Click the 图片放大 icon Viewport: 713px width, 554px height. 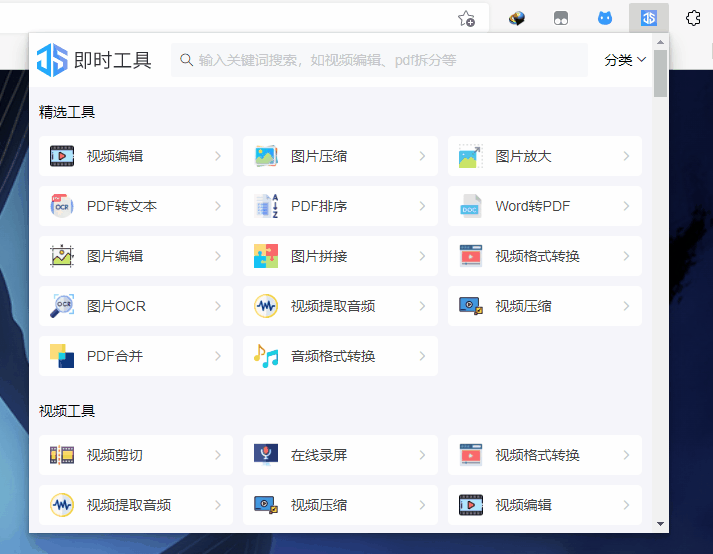[x=471, y=156]
